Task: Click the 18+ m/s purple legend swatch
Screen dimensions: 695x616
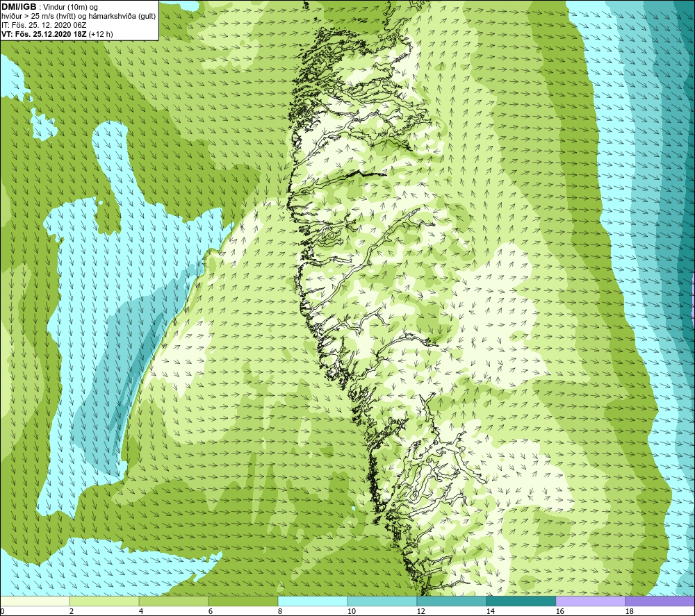Action: (x=660, y=601)
